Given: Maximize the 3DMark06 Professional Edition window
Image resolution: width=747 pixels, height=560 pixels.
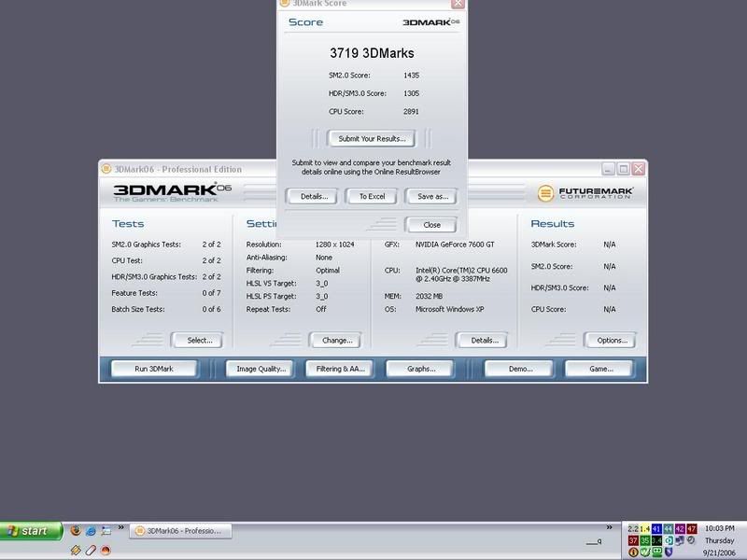Looking at the screenshot, I should [x=624, y=169].
